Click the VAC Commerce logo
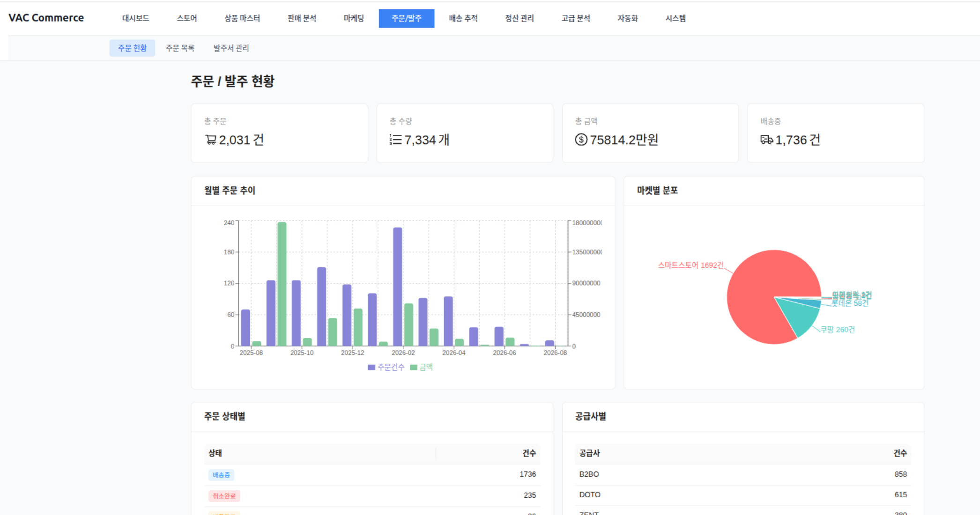This screenshot has height=515, width=980. [x=46, y=18]
